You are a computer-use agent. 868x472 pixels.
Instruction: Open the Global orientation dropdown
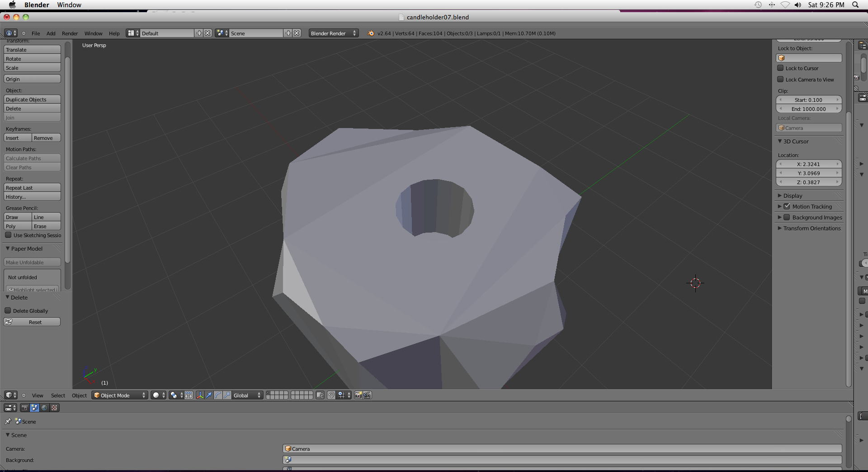pyautogui.click(x=247, y=395)
